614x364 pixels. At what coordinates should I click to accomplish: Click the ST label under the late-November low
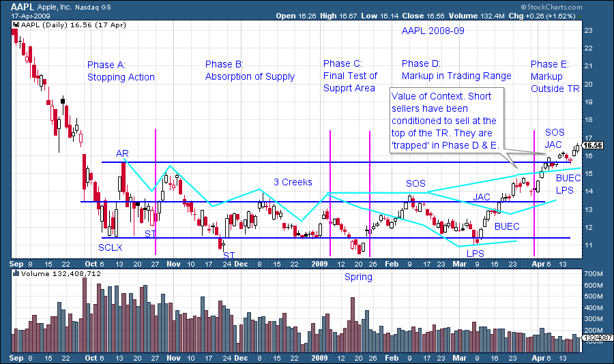click(x=229, y=255)
